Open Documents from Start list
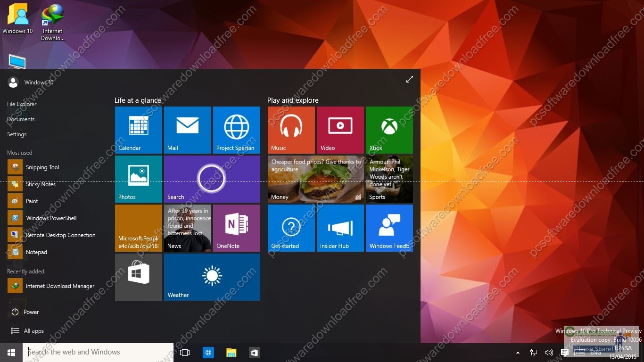Screen dimensions: 644x362 coord(21,119)
